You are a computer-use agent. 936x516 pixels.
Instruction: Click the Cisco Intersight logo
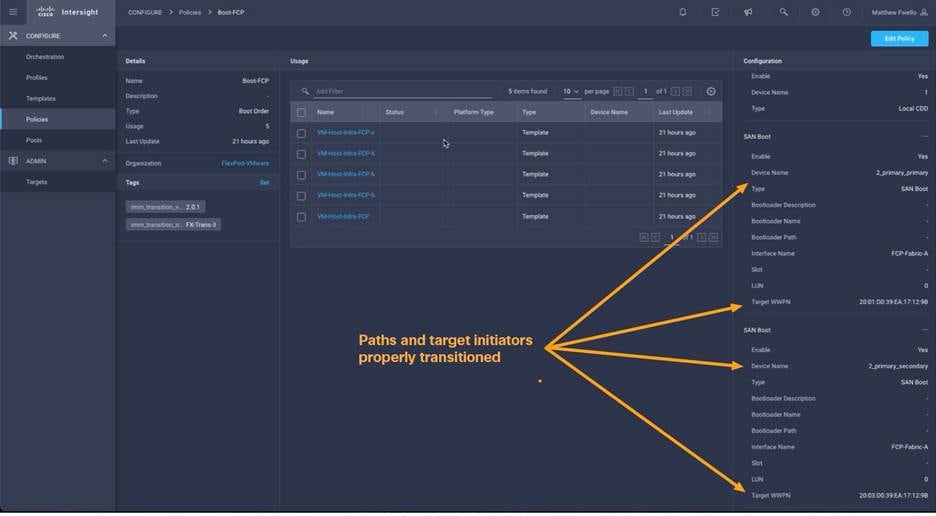pyautogui.click(x=67, y=12)
